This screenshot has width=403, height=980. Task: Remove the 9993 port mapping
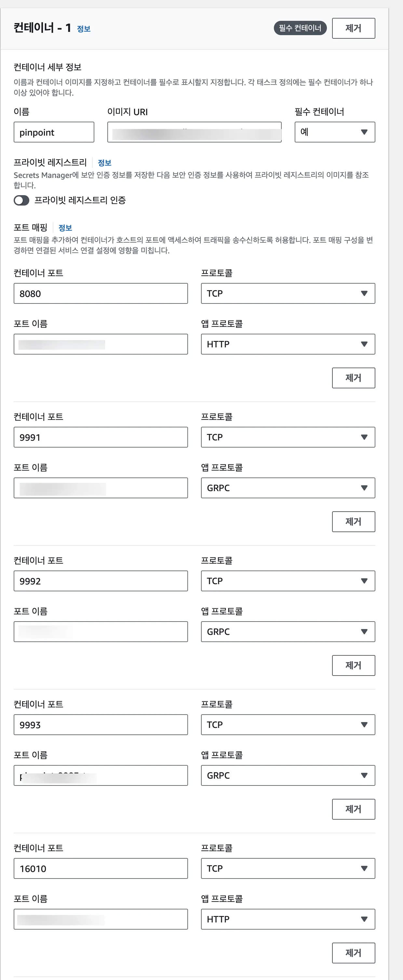[353, 809]
